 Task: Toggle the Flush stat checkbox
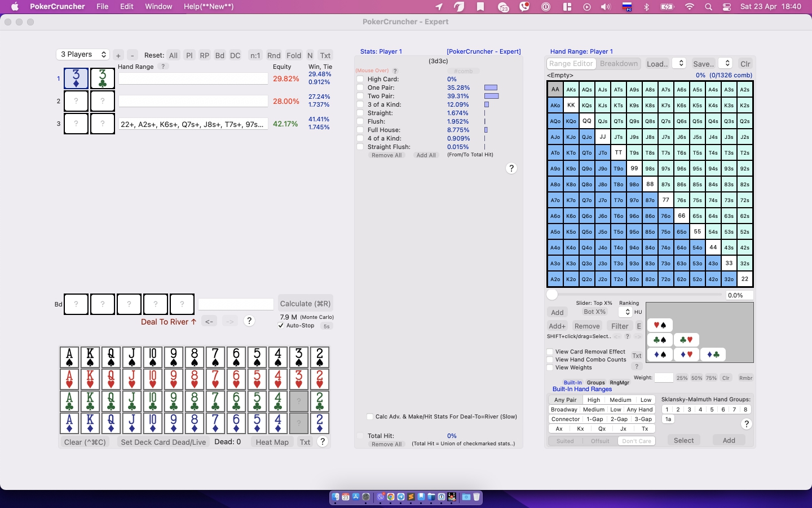(x=360, y=121)
